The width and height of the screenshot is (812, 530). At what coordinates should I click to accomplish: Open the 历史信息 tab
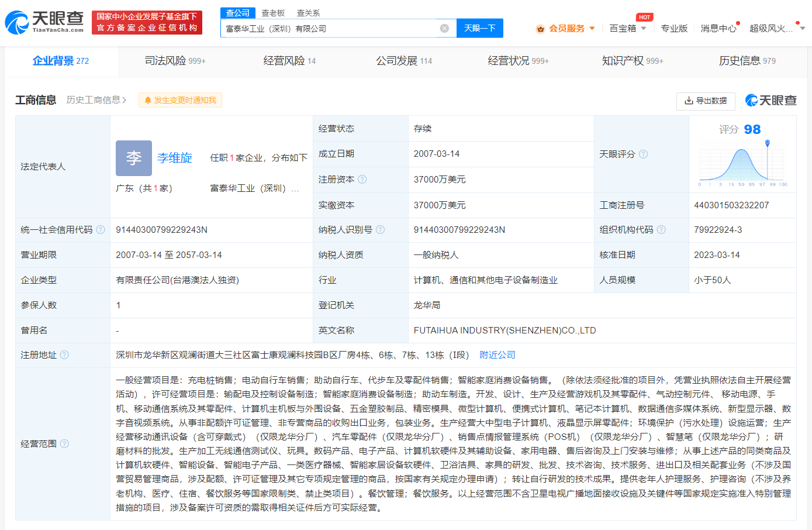tap(747, 61)
